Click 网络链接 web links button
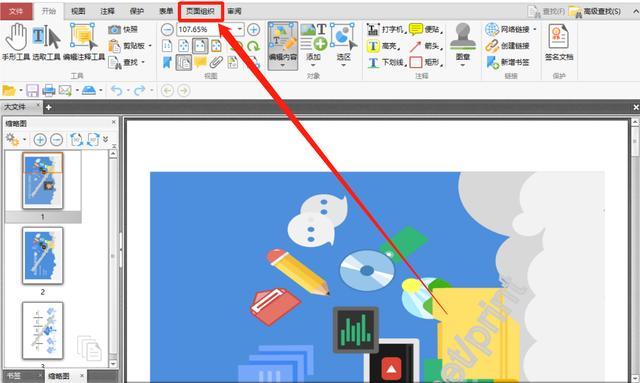The image size is (640, 383). click(x=507, y=29)
